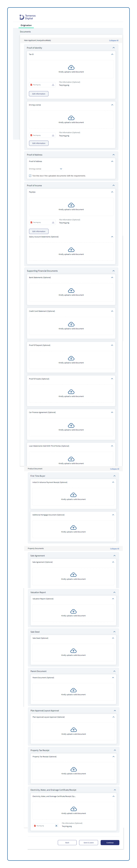
Task: Click the Back button
Action: click(x=67, y=842)
